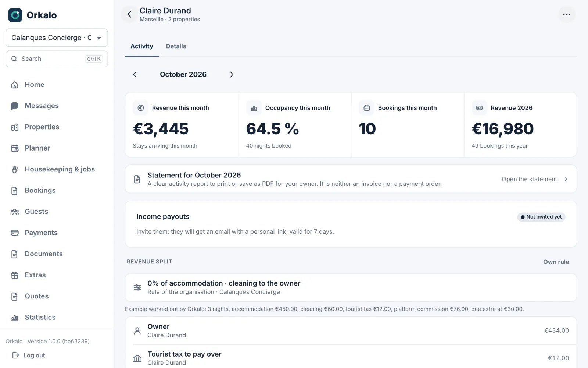Open the Extras page
Viewport: 588px width, 368px height.
pos(57,275)
